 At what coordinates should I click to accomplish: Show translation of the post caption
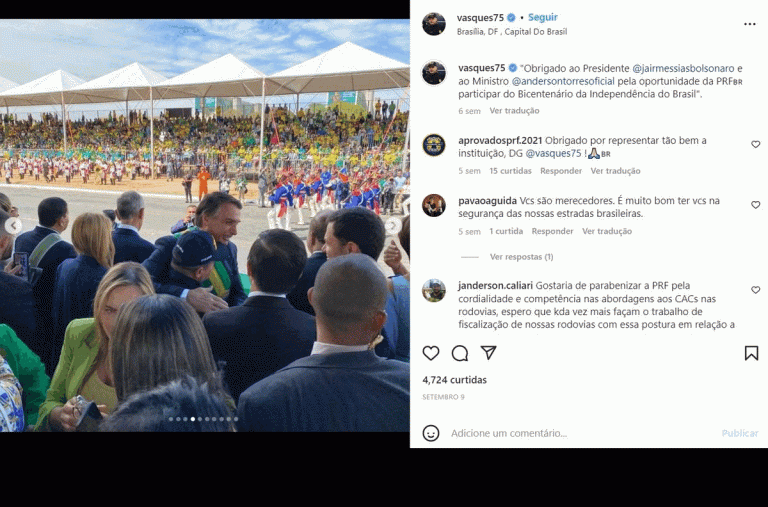click(x=514, y=111)
